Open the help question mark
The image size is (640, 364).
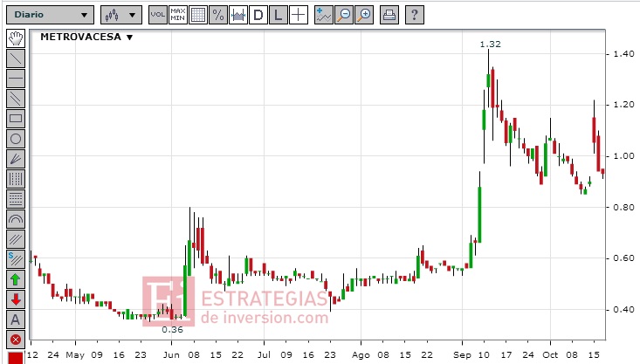coord(414,15)
